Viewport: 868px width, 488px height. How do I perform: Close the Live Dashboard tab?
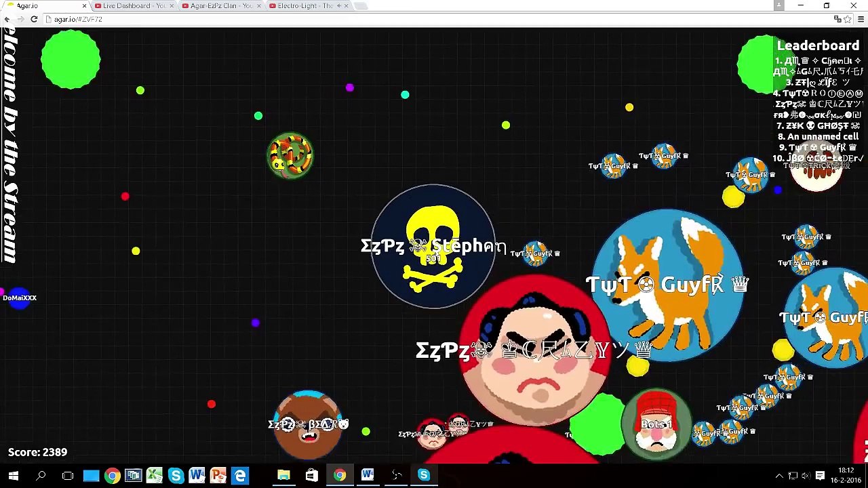tap(172, 5)
